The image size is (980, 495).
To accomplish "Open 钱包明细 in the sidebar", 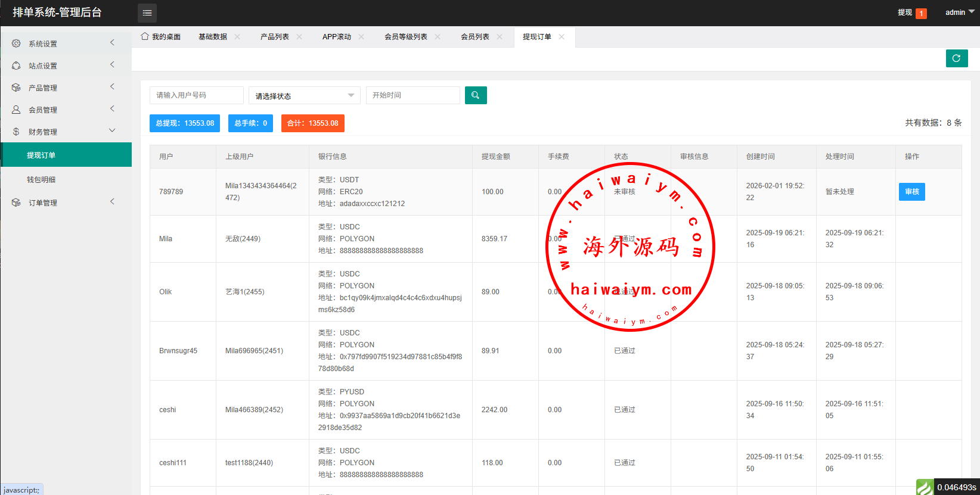I will (41, 179).
